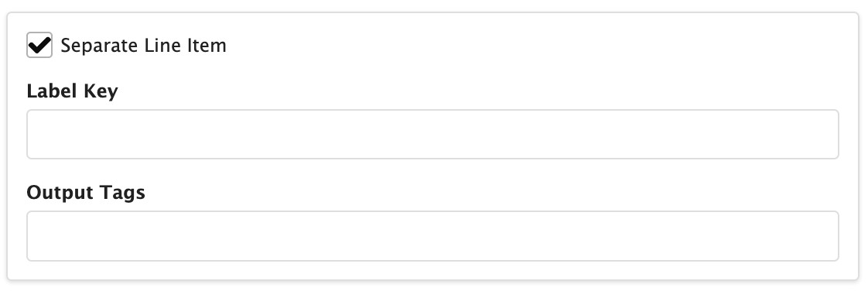Place cursor in the empty Label Key box
868x291 pixels.
tap(433, 134)
